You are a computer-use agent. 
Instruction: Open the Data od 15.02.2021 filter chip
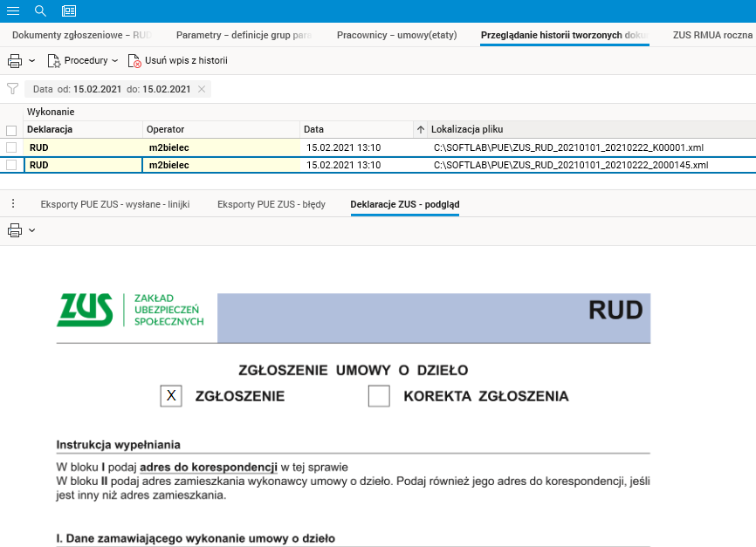112,89
